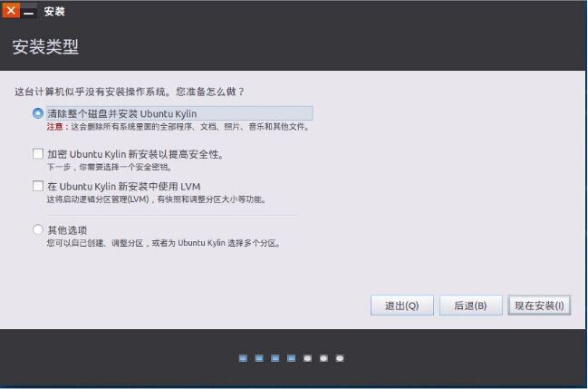
Task: Click the first blue progress step dot
Action: click(x=244, y=358)
